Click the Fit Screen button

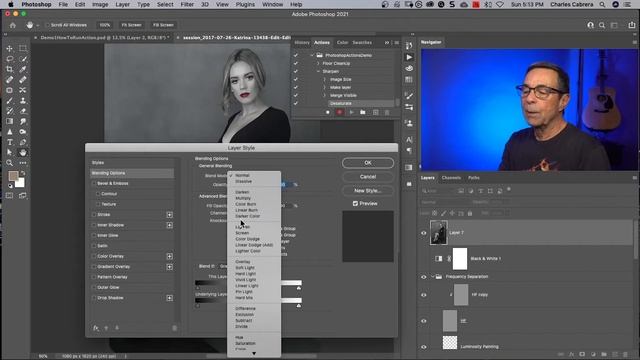(131, 25)
